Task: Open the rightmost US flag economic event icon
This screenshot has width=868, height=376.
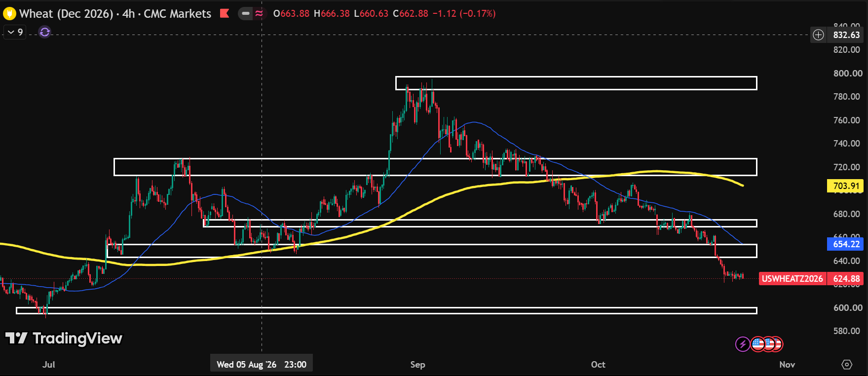Action: point(777,344)
